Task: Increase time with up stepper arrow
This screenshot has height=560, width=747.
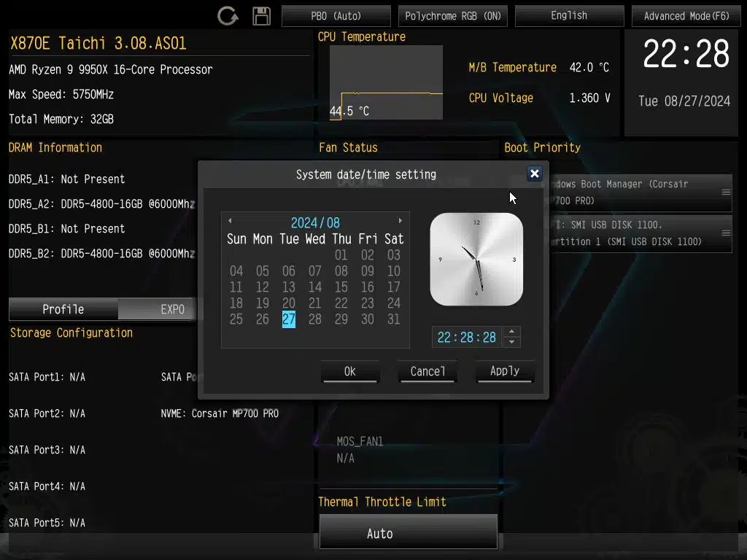Action: [x=512, y=332]
